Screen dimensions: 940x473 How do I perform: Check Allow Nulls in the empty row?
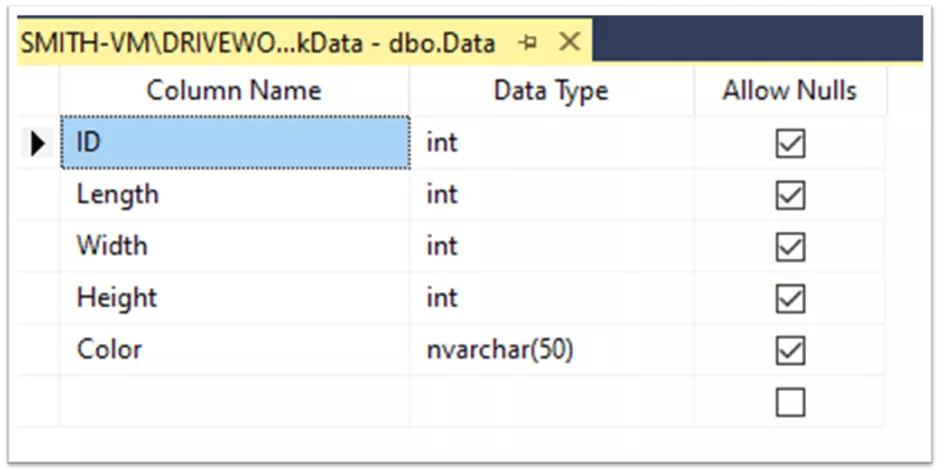click(x=790, y=402)
